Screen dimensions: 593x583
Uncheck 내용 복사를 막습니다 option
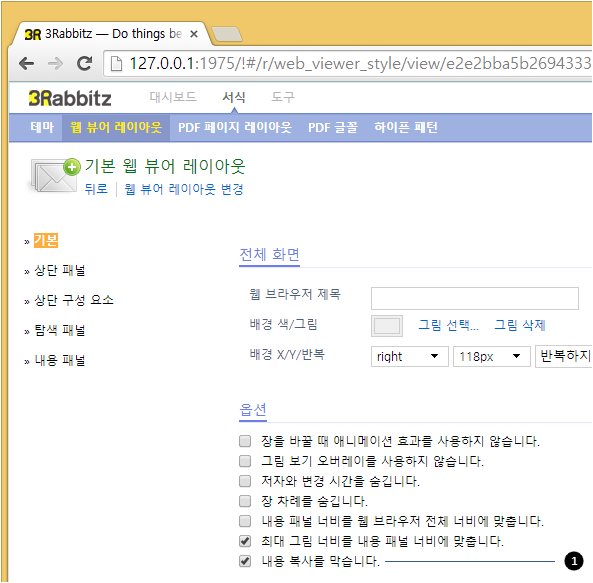[245, 561]
